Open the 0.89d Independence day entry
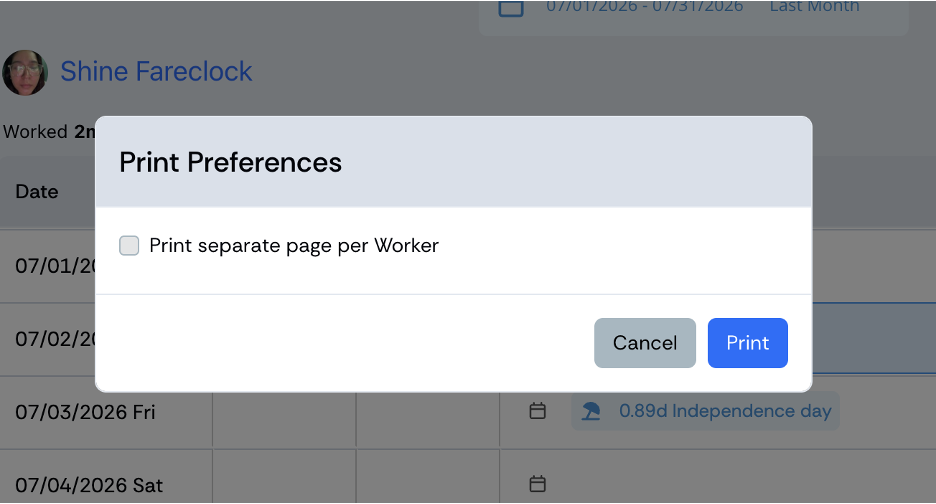Screen dimensions: 936x504 706,411
